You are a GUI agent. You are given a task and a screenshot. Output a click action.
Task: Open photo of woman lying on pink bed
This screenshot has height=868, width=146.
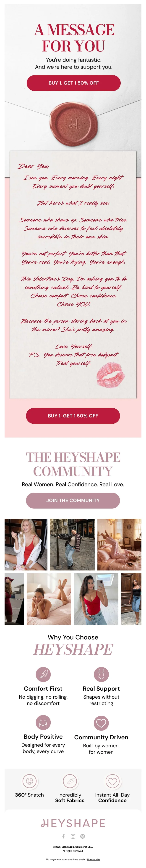[x=49, y=599]
